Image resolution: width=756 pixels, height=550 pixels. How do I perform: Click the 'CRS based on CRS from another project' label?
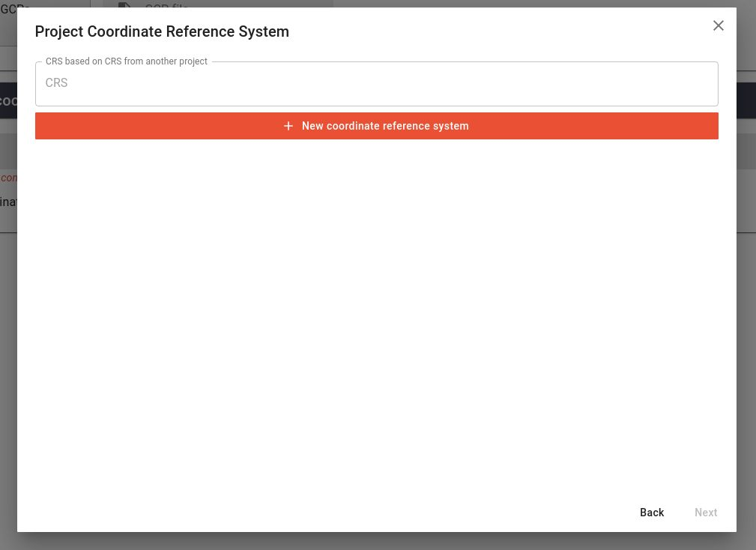pyautogui.click(x=127, y=61)
